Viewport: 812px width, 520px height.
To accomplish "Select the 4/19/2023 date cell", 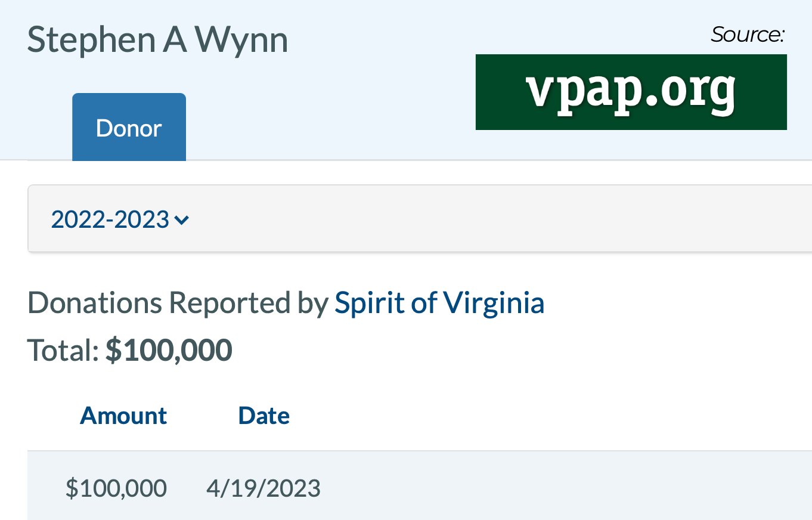I will pos(263,488).
